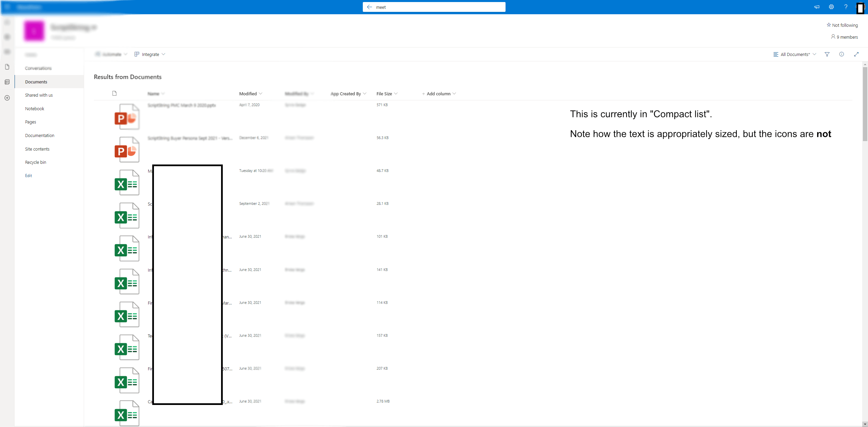Click the "Tuesday at 10:20 AM" modified date
Screen dimensions: 868x427
(256, 171)
